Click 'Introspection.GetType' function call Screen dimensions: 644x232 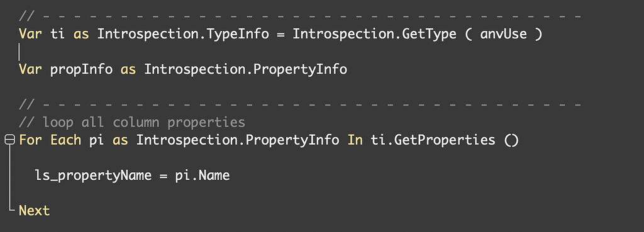coord(374,34)
